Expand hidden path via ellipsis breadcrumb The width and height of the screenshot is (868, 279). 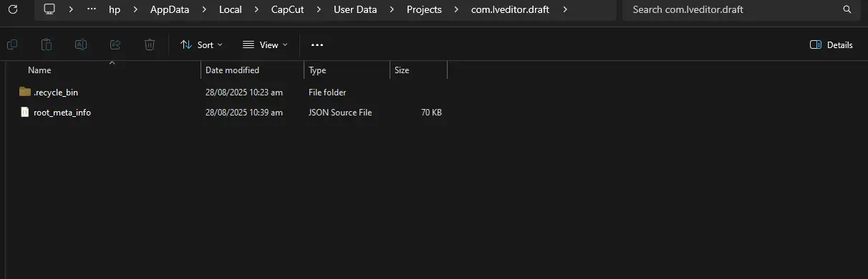click(x=91, y=9)
